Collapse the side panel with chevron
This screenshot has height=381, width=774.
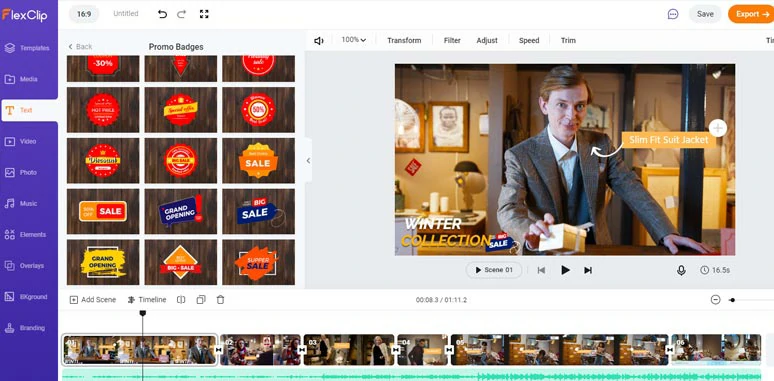309,160
